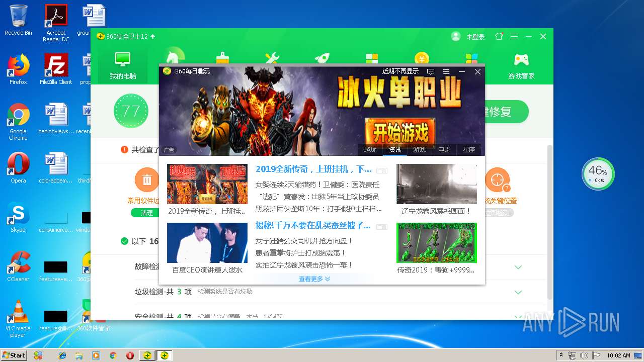Viewport: 644px width, 362px height.
Task: Open the feedback comment icon in popup
Action: point(431,72)
